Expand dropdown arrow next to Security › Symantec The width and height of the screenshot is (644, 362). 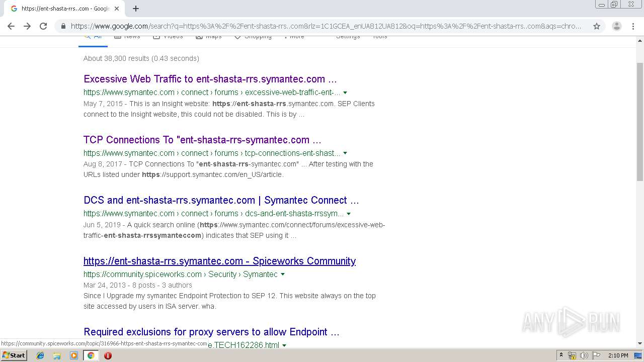point(283,275)
